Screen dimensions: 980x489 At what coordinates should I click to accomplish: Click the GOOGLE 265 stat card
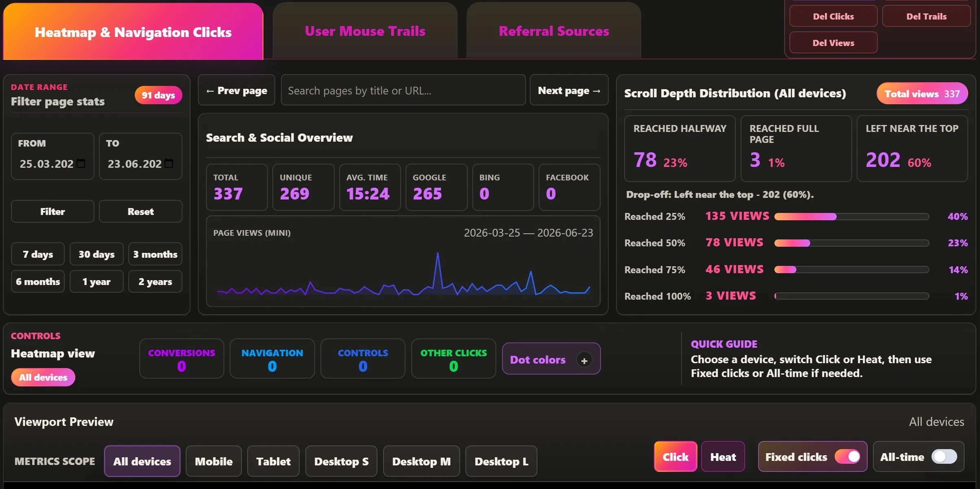pyautogui.click(x=436, y=187)
